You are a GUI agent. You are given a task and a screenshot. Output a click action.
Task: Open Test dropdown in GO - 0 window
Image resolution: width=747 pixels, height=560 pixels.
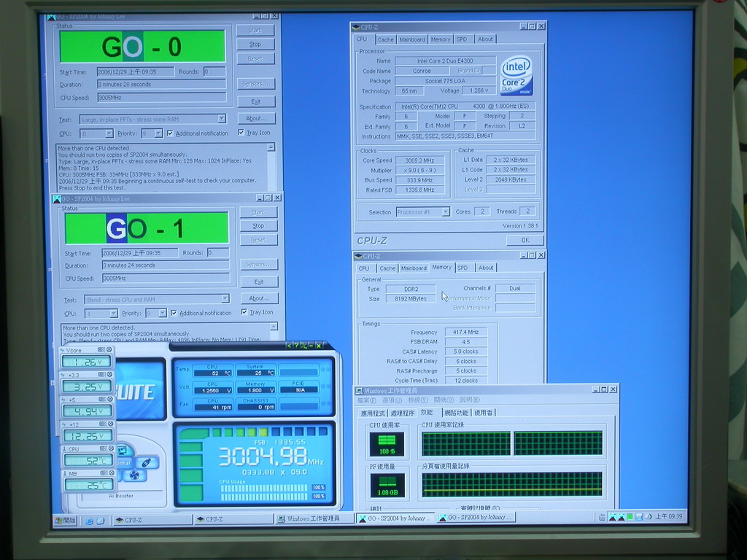pos(222,119)
